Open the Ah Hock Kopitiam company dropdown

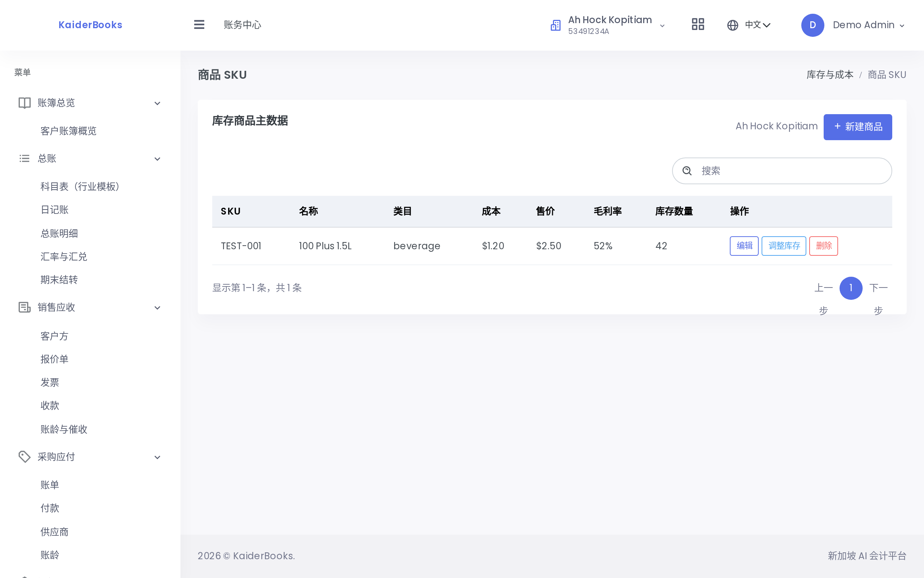[x=608, y=25]
